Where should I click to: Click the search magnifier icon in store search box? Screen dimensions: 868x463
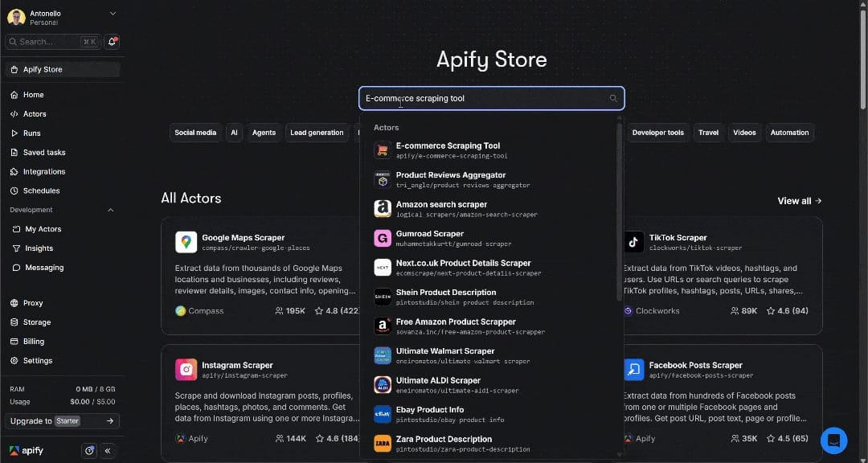pos(612,99)
